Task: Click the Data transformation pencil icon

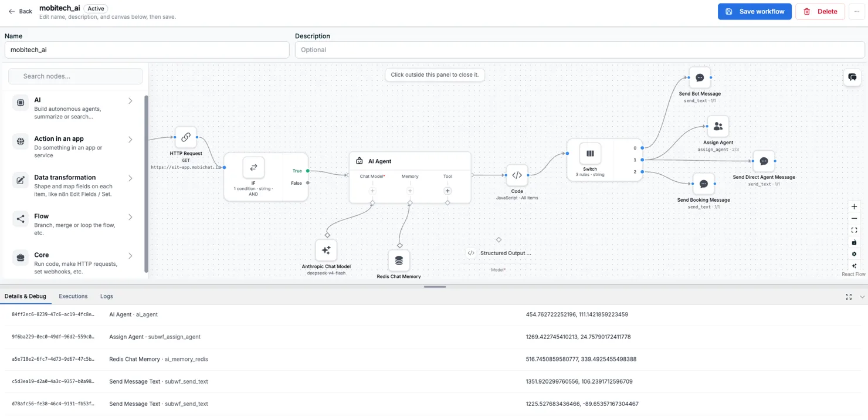Action: 21,180
